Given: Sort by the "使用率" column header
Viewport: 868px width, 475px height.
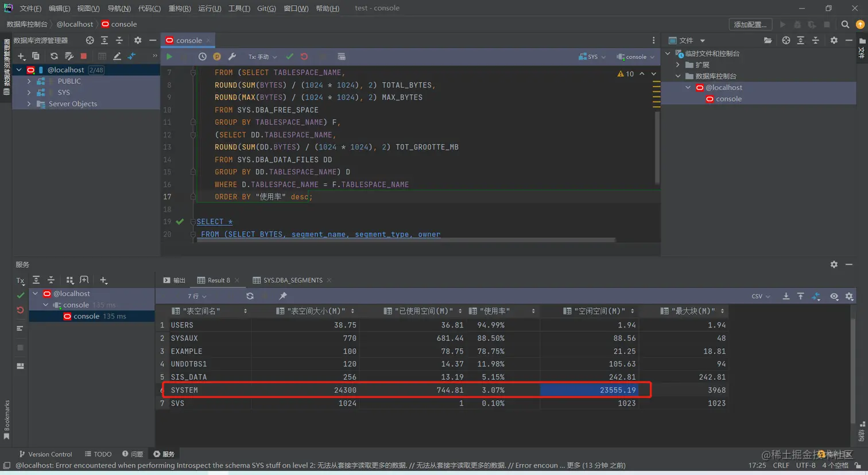Looking at the screenshot, I should 502,311.
